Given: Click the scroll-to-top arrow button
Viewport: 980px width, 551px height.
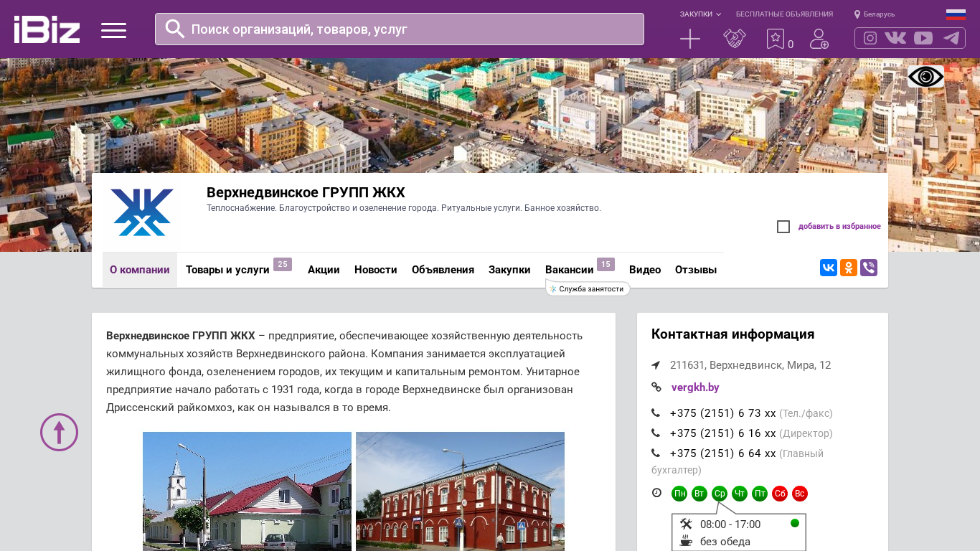Looking at the screenshot, I should (x=59, y=432).
